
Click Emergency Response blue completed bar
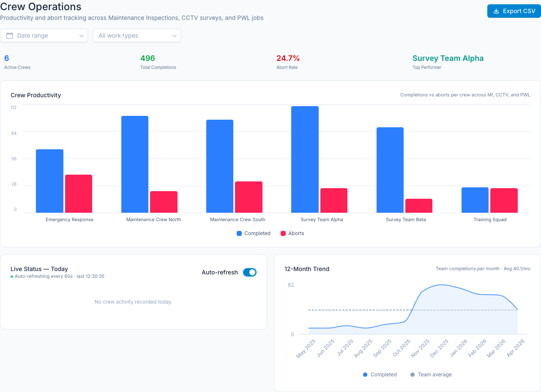pyautogui.click(x=49, y=181)
